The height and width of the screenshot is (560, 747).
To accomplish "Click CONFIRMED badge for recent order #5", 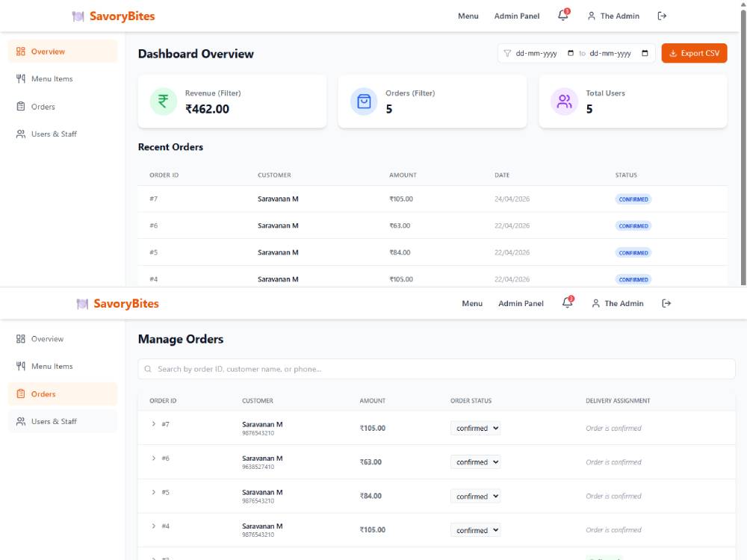I will pyautogui.click(x=633, y=253).
